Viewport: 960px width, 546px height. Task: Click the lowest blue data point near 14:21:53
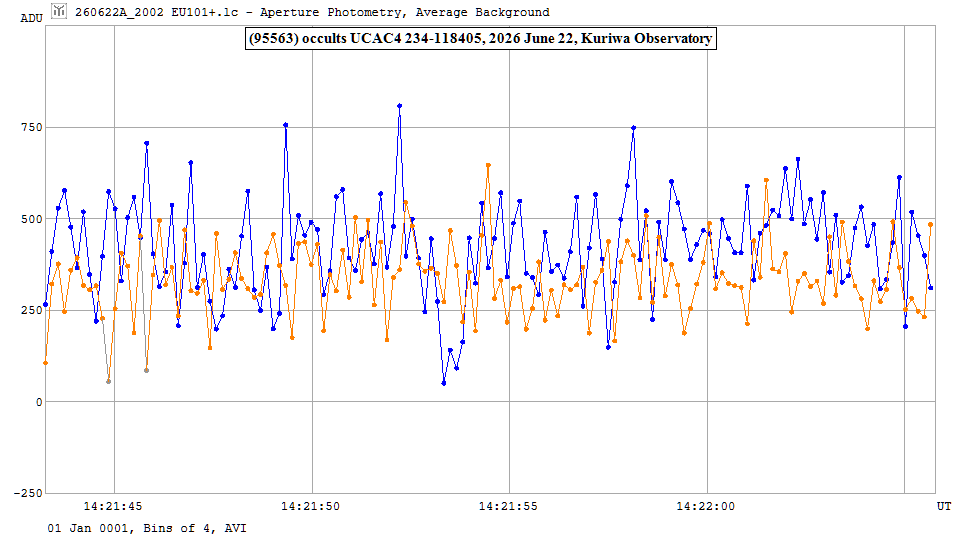444,383
